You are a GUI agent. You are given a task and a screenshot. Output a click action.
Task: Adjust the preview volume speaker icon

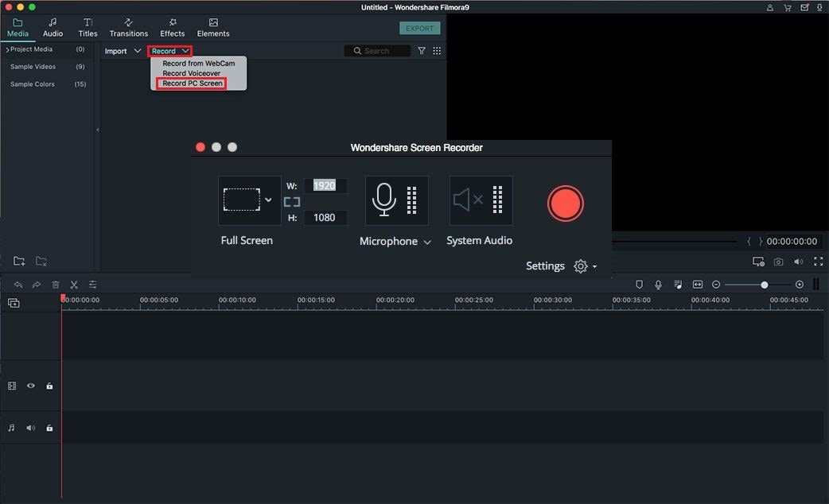798,262
